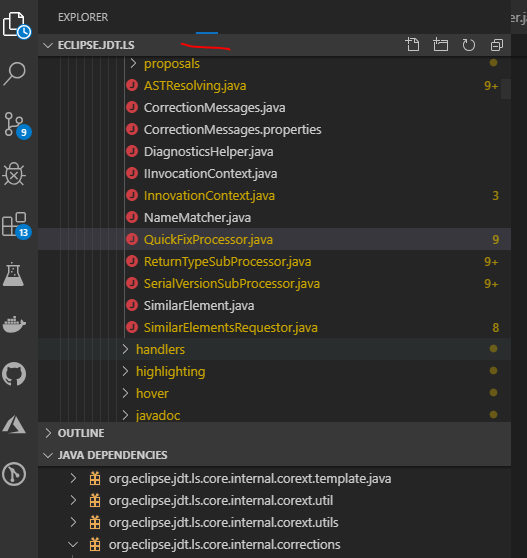The height and width of the screenshot is (558, 527).
Task: Open the Azure view icon
Action: [14, 424]
